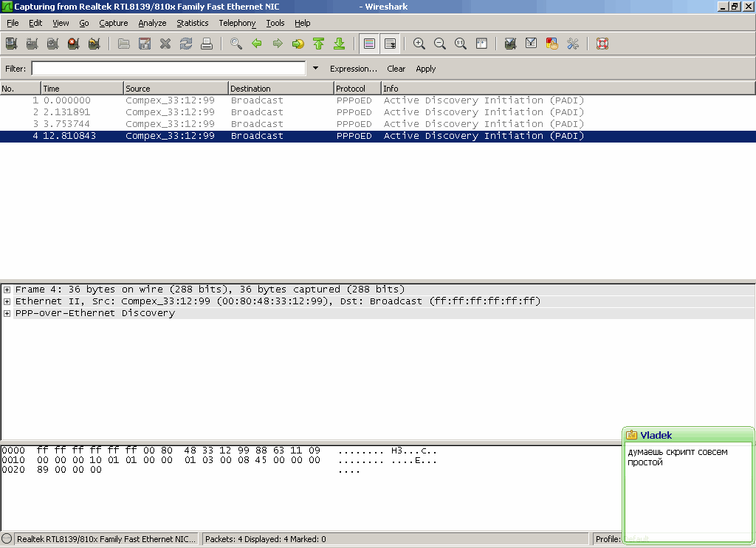Jump to the first packet
This screenshot has height=548, width=756.
319,44
